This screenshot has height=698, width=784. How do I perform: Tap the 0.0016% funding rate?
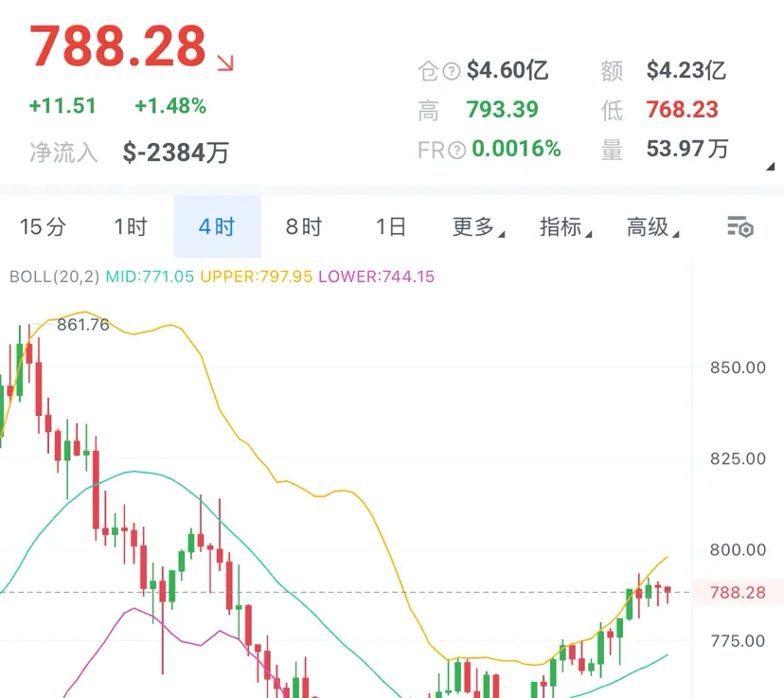(x=516, y=149)
